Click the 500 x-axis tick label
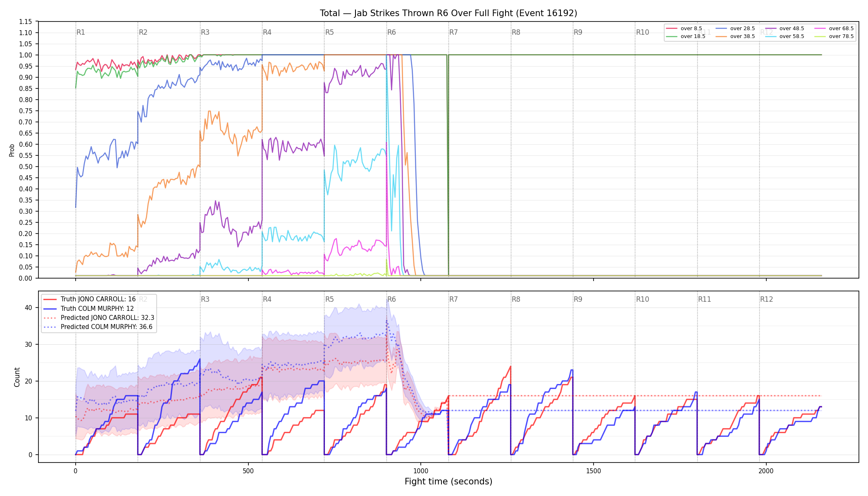This screenshot has height=496, width=868. [248, 471]
